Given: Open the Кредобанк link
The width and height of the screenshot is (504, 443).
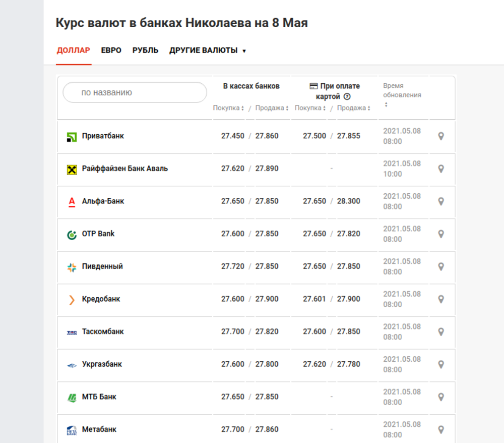Looking at the screenshot, I should (101, 299).
